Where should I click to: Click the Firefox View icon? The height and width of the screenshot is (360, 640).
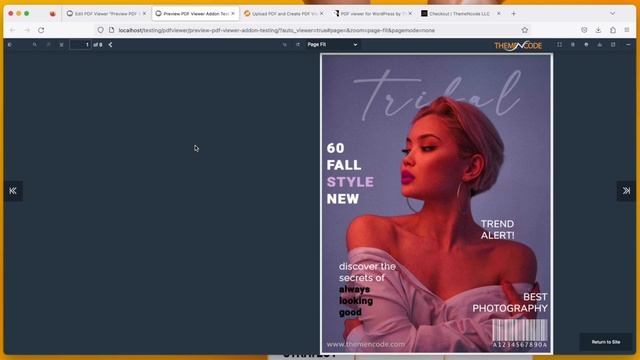click(x=53, y=13)
